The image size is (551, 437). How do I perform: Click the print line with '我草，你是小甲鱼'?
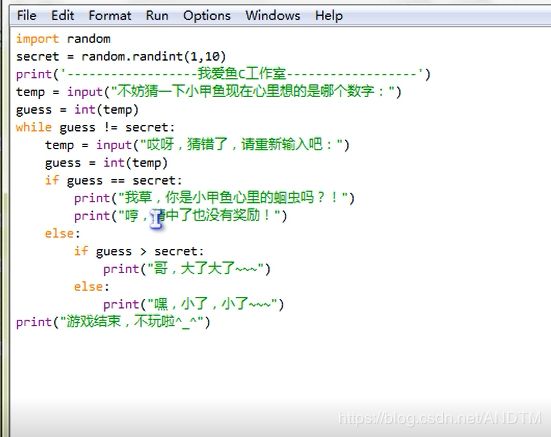coord(214,198)
